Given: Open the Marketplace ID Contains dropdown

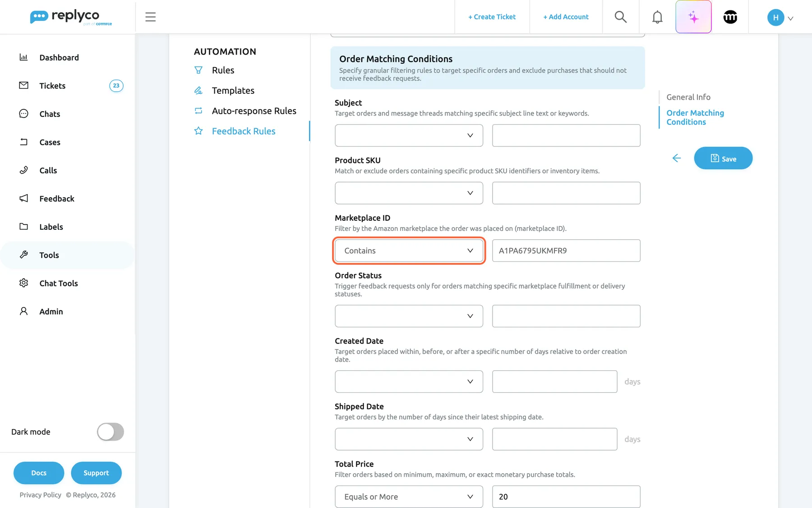Looking at the screenshot, I should pyautogui.click(x=409, y=251).
